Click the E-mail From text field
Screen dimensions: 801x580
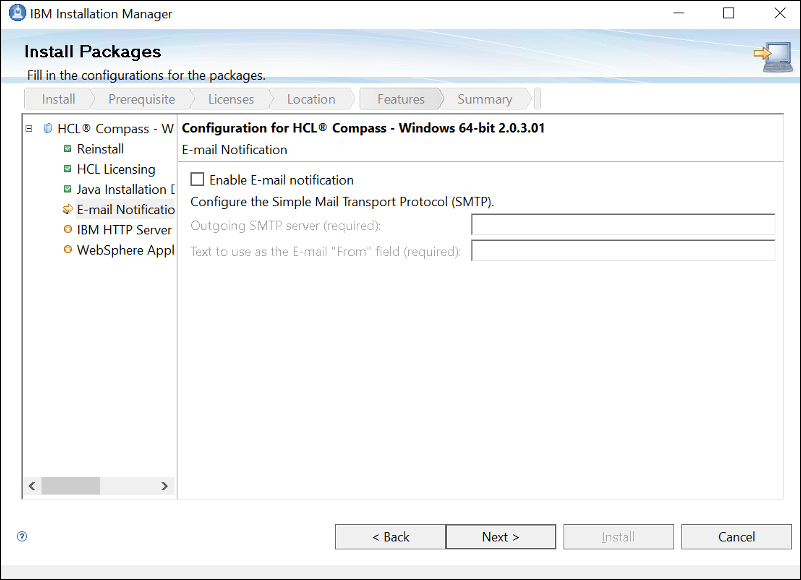623,250
